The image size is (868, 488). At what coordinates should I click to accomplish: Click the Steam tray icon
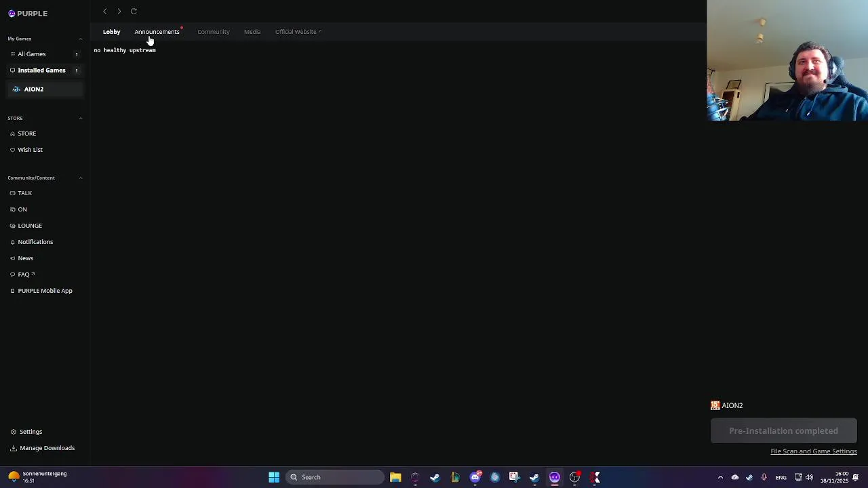pos(749,477)
